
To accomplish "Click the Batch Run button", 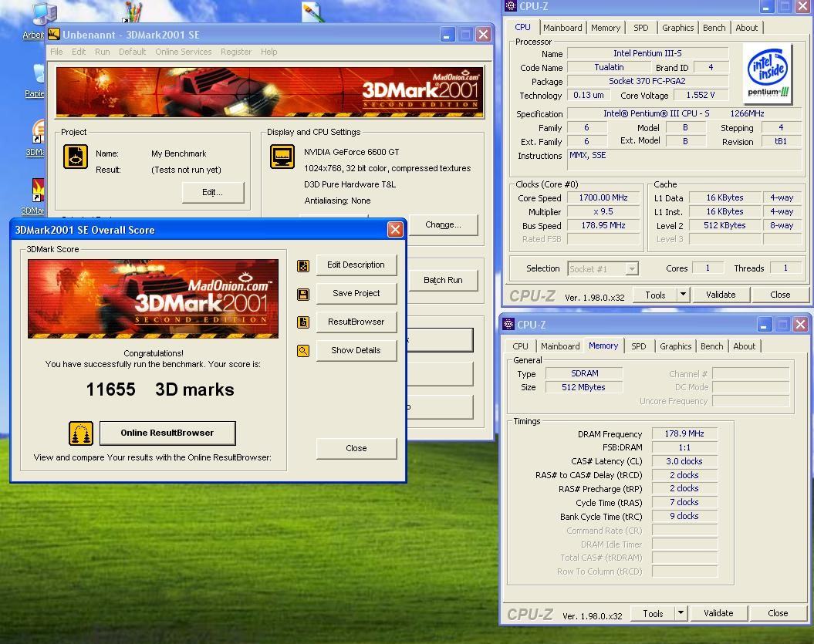I will [443, 280].
